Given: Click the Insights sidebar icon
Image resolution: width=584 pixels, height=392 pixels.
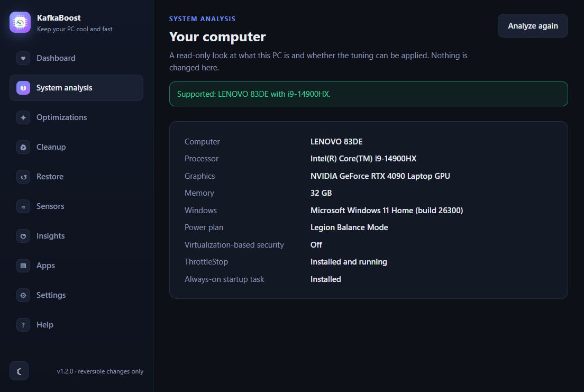Looking at the screenshot, I should pos(23,236).
